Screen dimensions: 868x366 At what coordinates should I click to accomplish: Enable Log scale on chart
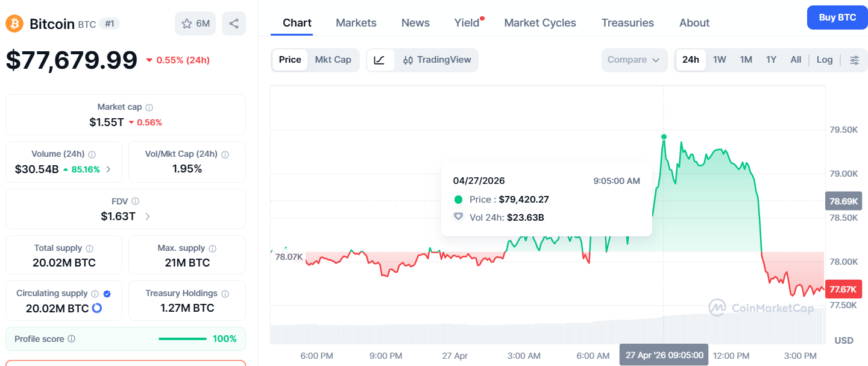click(825, 60)
